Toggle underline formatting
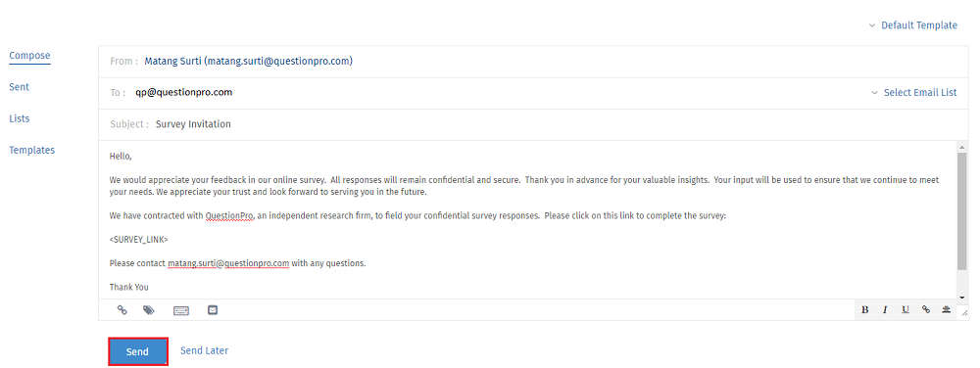 pyautogui.click(x=905, y=310)
